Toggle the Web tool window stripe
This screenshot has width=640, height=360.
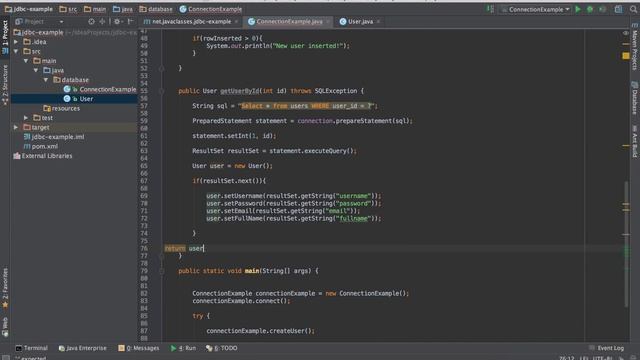pos(5,327)
